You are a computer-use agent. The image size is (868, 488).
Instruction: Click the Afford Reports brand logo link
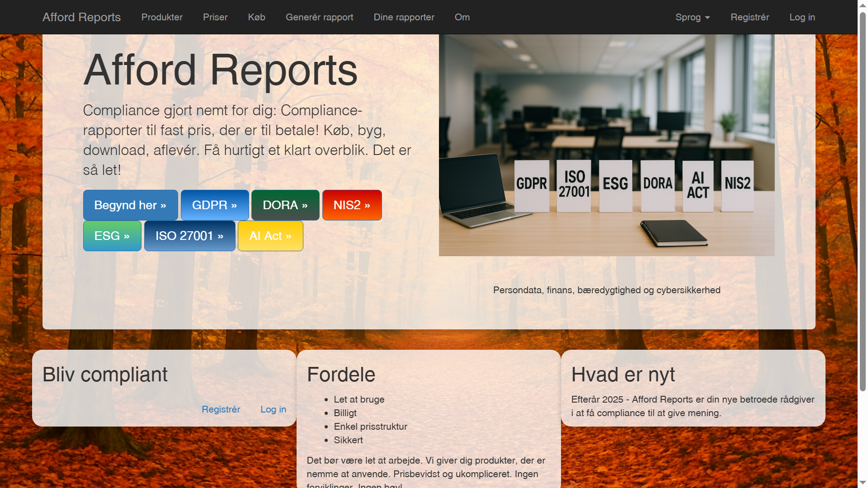point(81,17)
